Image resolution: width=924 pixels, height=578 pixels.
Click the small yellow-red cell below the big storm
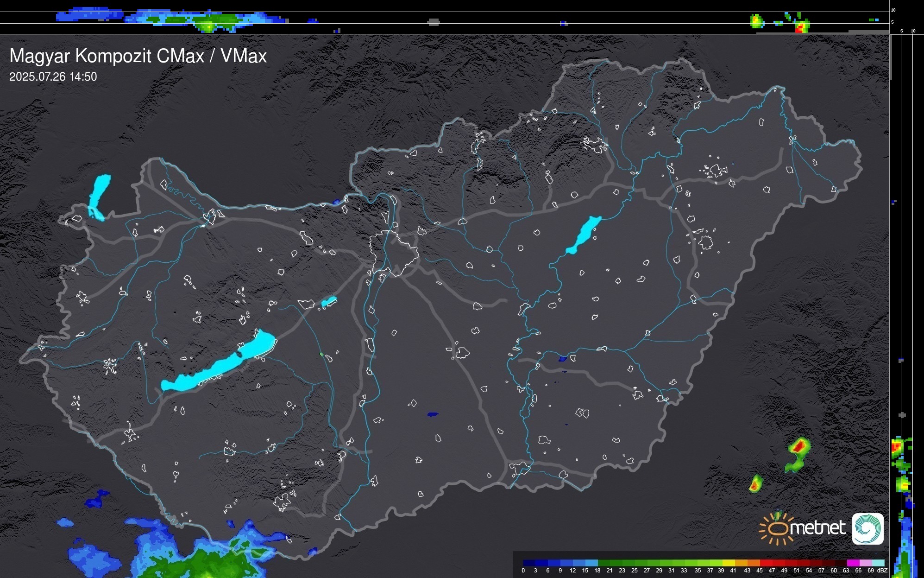755,484
